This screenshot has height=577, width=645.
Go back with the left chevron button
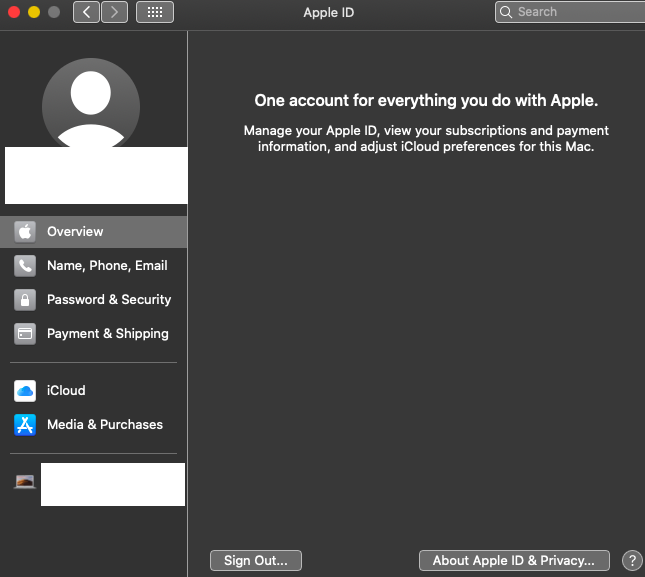pyautogui.click(x=86, y=12)
